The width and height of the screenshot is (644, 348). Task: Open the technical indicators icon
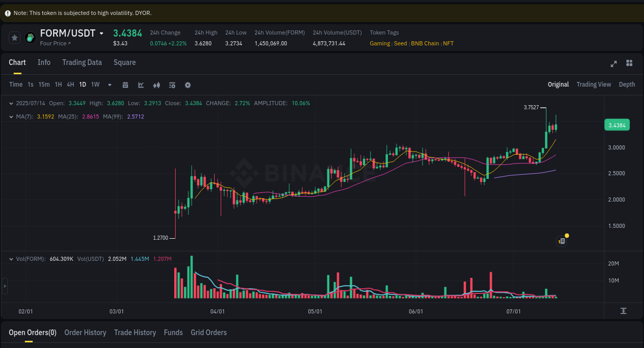157,84
